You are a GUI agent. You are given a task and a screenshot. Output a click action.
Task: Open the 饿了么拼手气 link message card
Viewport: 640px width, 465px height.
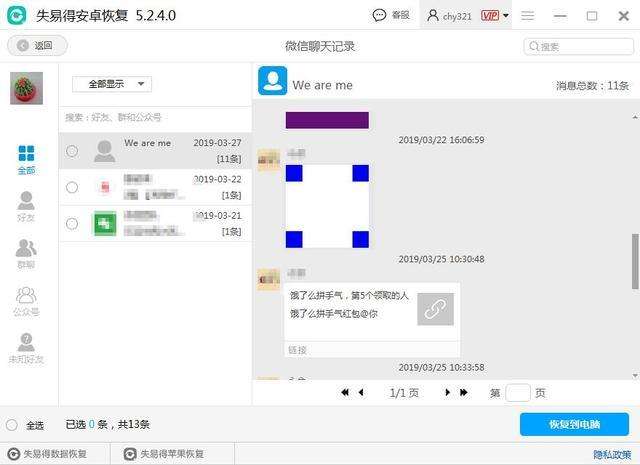pos(372,320)
